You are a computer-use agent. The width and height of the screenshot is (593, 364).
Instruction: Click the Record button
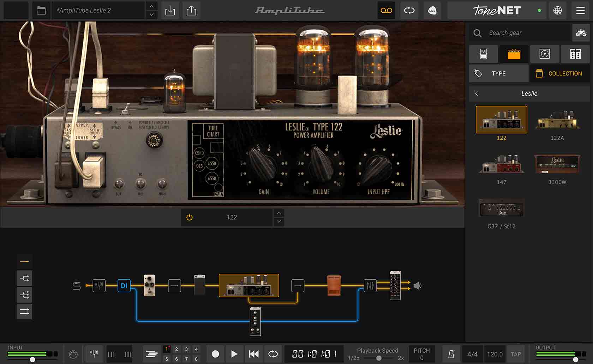pyautogui.click(x=215, y=354)
